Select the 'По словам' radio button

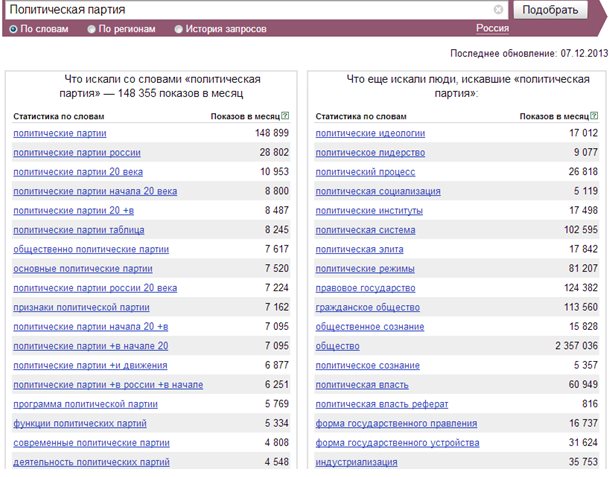pos(13,29)
